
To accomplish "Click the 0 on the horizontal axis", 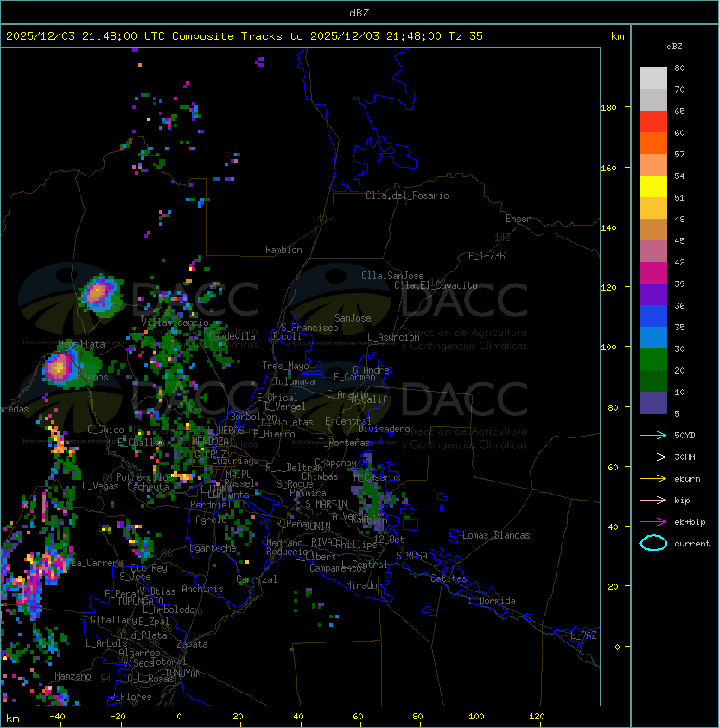I will tap(179, 717).
